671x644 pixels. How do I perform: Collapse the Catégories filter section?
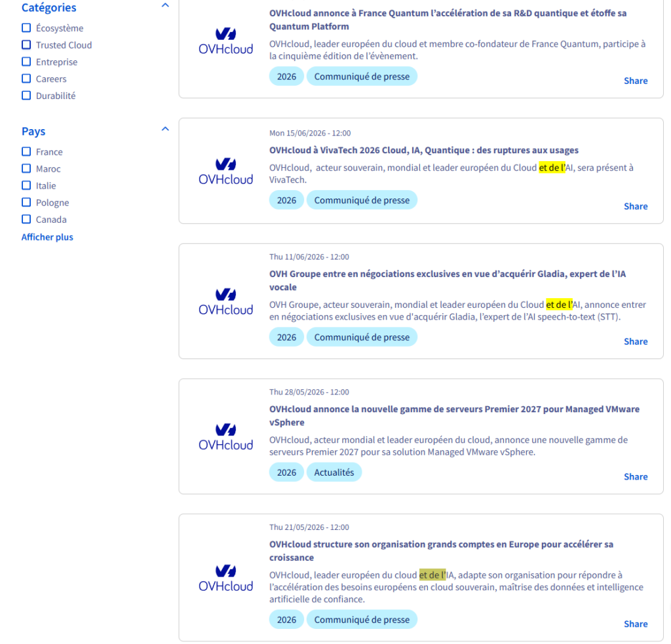(165, 5)
